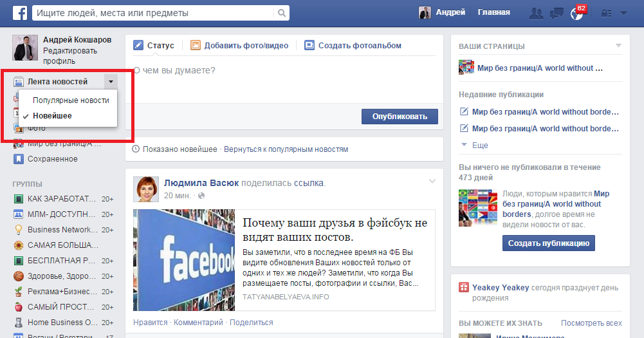Click Андрей name in top bar
Screen dimensions: 644x338
pyautogui.click(x=450, y=12)
